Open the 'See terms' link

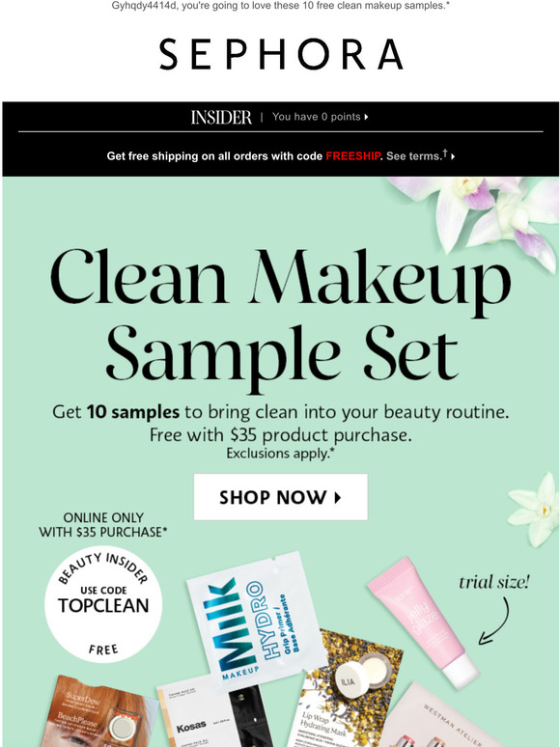point(413,156)
